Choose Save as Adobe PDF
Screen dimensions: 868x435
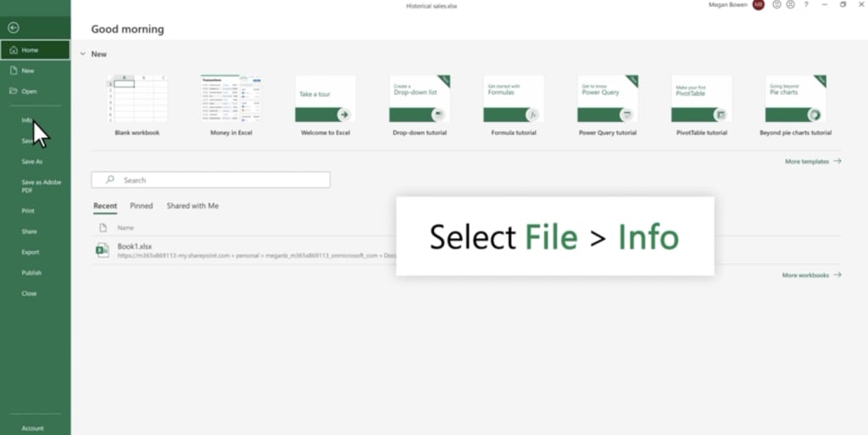pyautogui.click(x=41, y=186)
